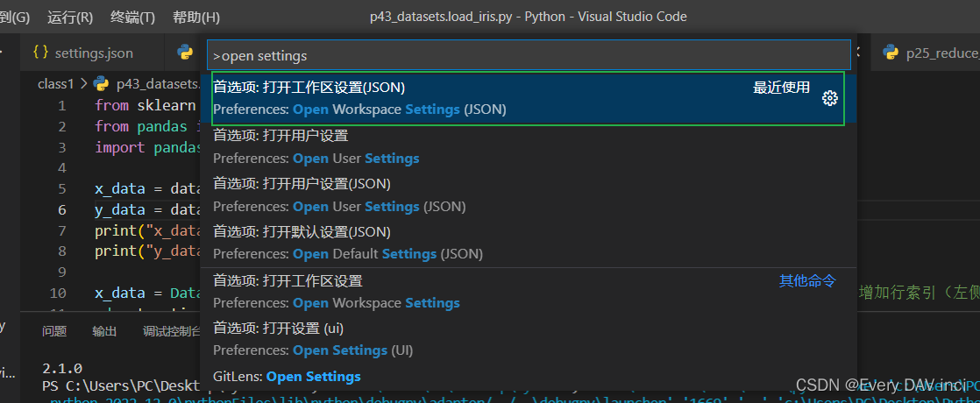Click command palette input field
This screenshot has height=403, width=980.
(529, 55)
